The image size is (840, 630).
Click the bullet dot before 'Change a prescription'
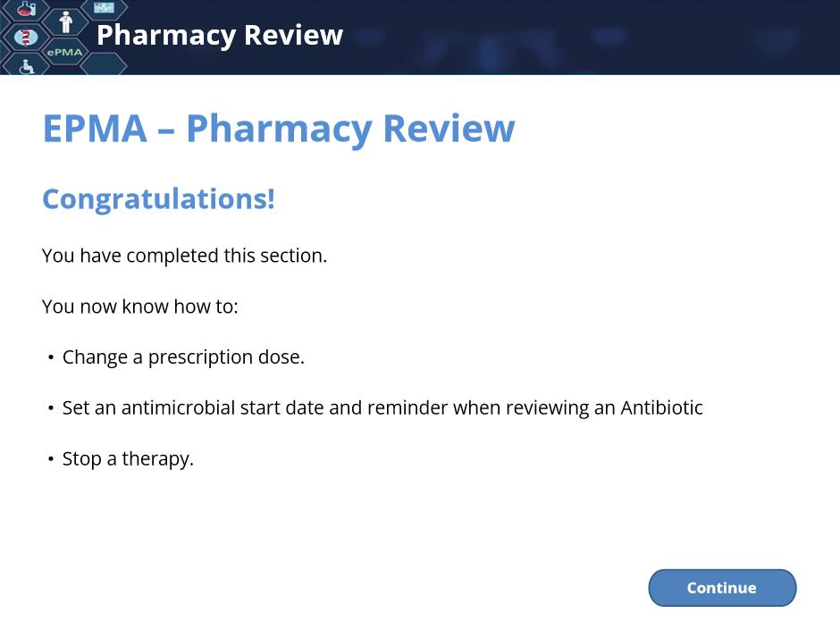pyautogui.click(x=51, y=357)
